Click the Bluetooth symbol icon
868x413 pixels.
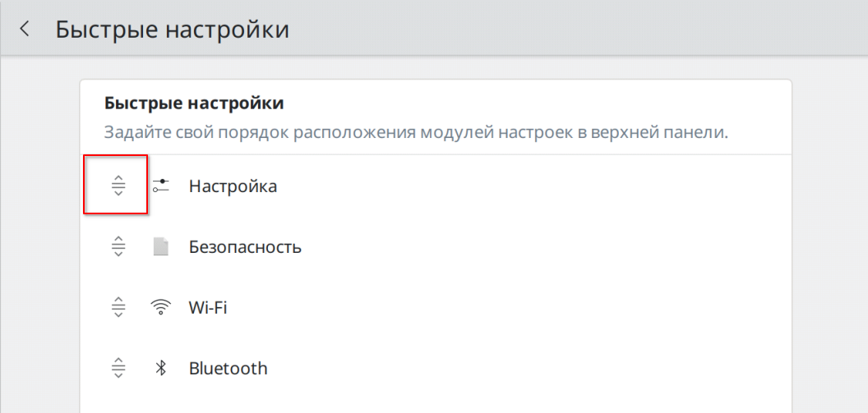coord(161,369)
